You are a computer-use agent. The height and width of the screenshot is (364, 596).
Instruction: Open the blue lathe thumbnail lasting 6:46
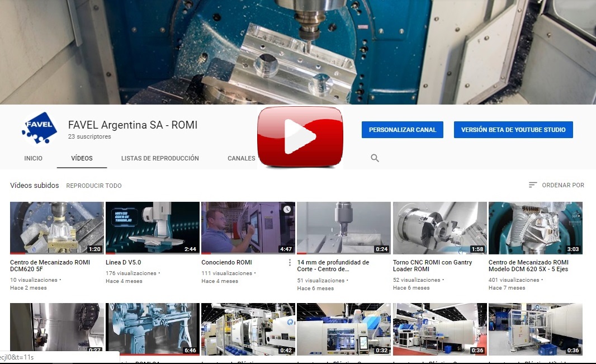153,329
